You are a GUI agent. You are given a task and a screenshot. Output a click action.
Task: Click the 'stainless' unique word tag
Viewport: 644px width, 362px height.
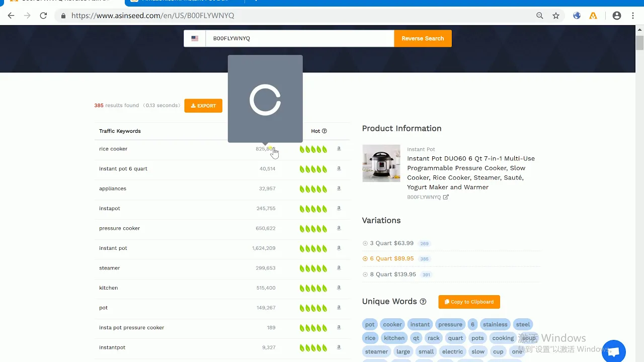(495, 324)
